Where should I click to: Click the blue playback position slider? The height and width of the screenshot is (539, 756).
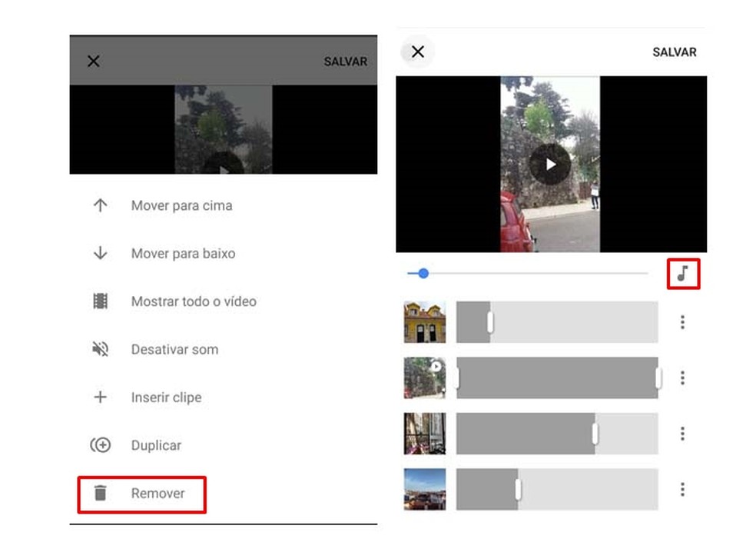pyautogui.click(x=423, y=273)
